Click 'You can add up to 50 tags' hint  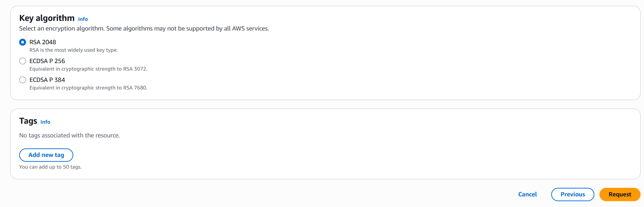point(50,167)
